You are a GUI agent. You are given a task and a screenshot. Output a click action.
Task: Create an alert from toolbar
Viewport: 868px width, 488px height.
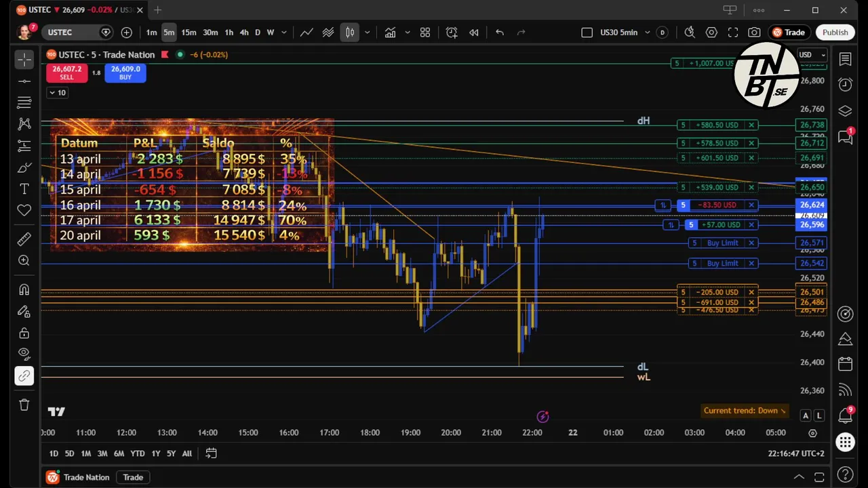[x=452, y=33]
